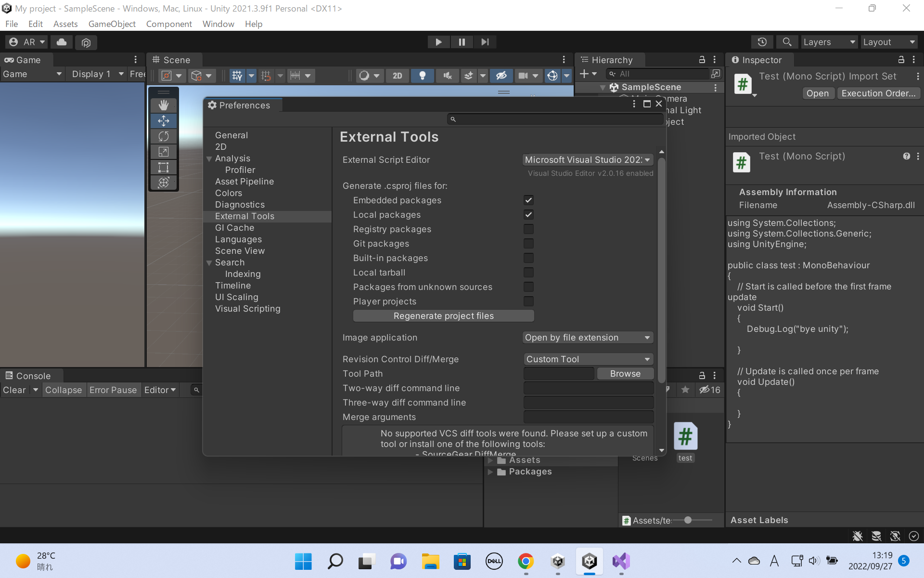The image size is (924, 578).
Task: Open help for Test Mono Script
Action: 907,156
